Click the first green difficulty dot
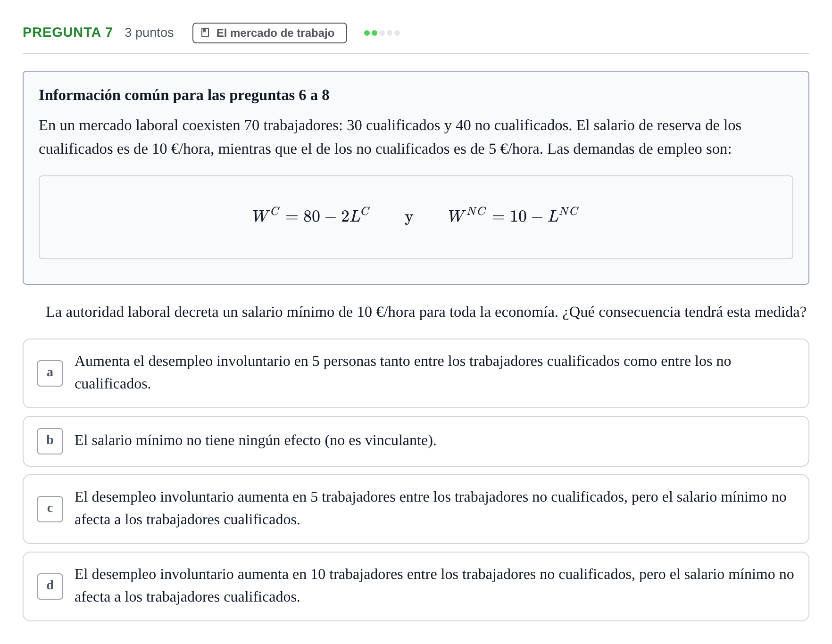832x644 pixels. pyautogui.click(x=367, y=33)
